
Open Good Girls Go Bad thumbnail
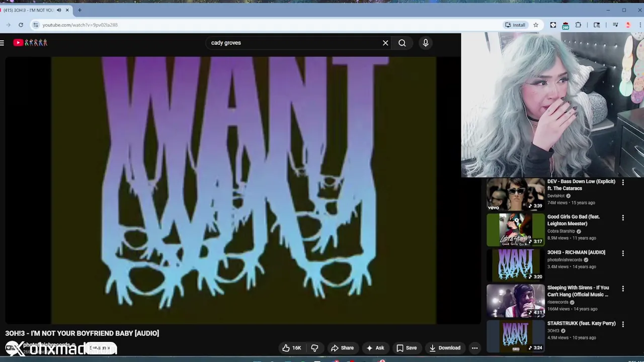pyautogui.click(x=515, y=230)
